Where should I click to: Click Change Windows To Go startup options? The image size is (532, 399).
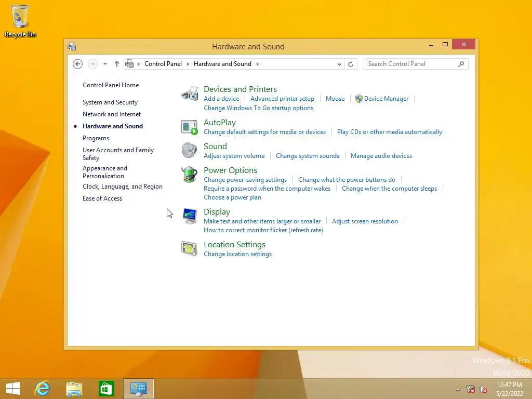pyautogui.click(x=258, y=108)
